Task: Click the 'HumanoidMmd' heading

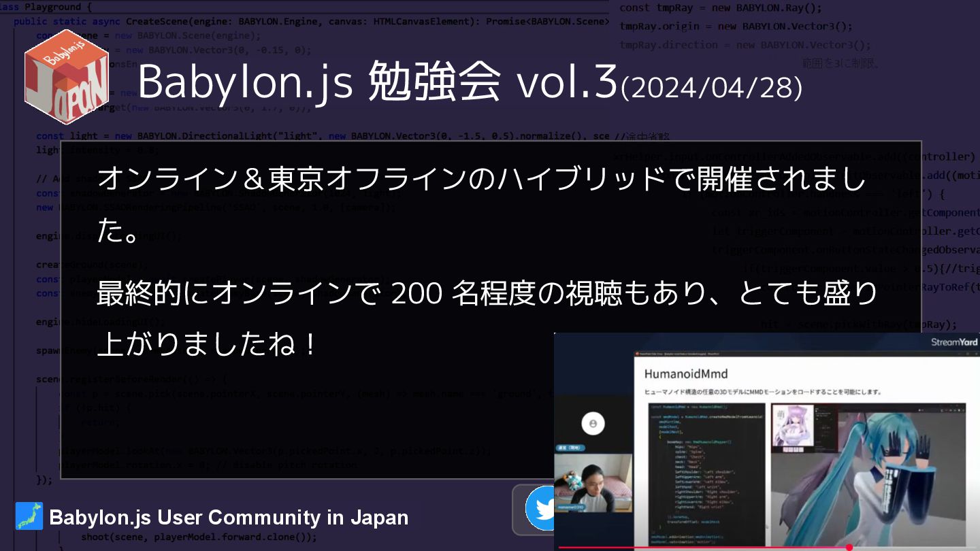Action: [x=685, y=373]
